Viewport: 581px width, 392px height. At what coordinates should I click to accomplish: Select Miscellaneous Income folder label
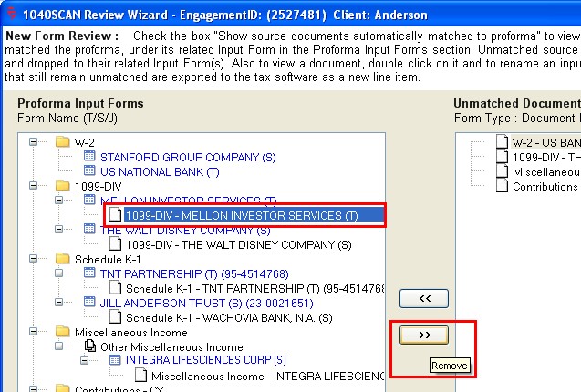[x=131, y=333]
